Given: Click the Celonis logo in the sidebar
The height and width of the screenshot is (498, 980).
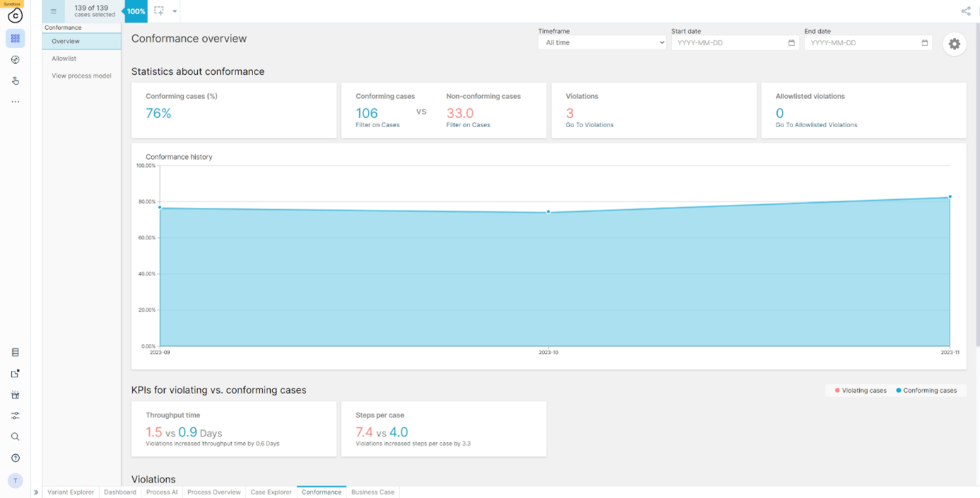Looking at the screenshot, I should click(15, 16).
